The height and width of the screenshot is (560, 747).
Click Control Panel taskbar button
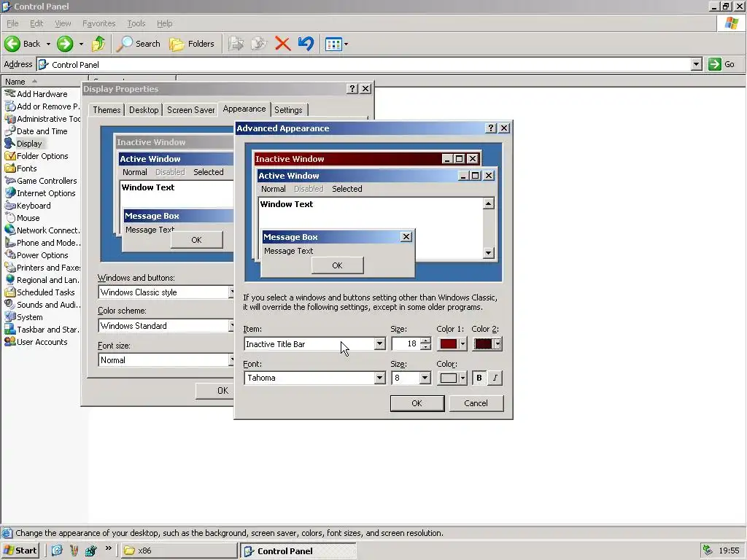click(x=298, y=551)
